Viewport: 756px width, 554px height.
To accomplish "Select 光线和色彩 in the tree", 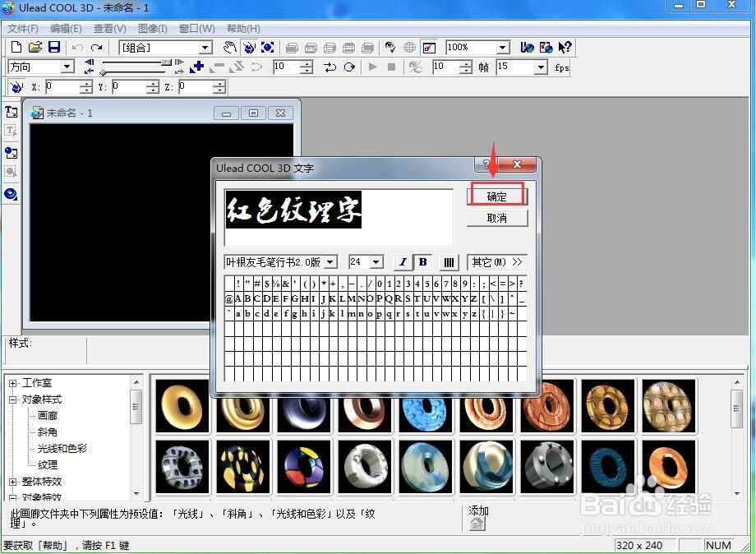I will (x=62, y=449).
